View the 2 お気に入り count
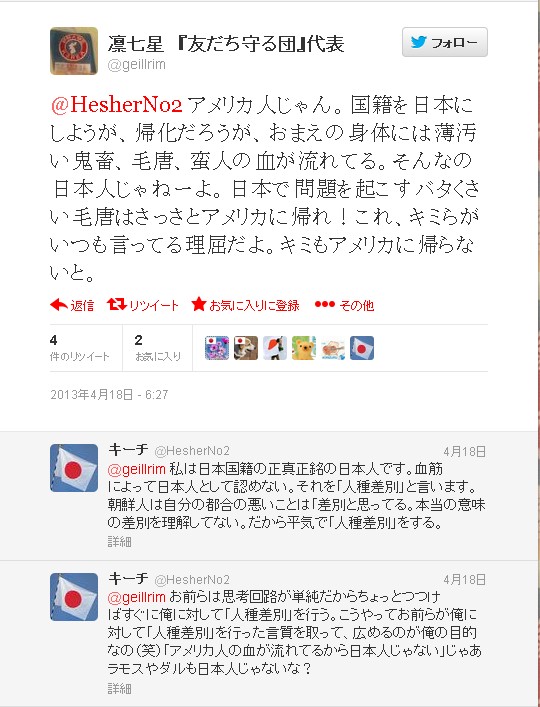Image resolution: width=540 pixels, height=707 pixels. [x=158, y=348]
